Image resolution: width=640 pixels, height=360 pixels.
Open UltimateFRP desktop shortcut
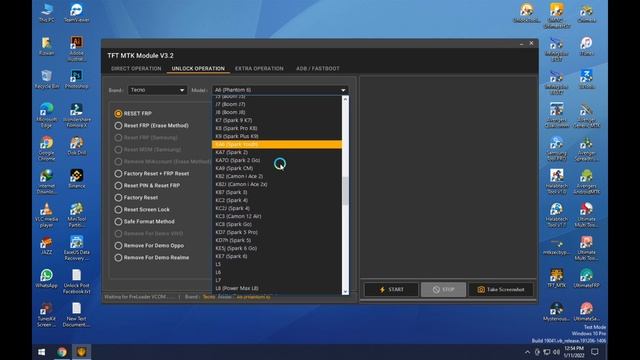click(587, 278)
